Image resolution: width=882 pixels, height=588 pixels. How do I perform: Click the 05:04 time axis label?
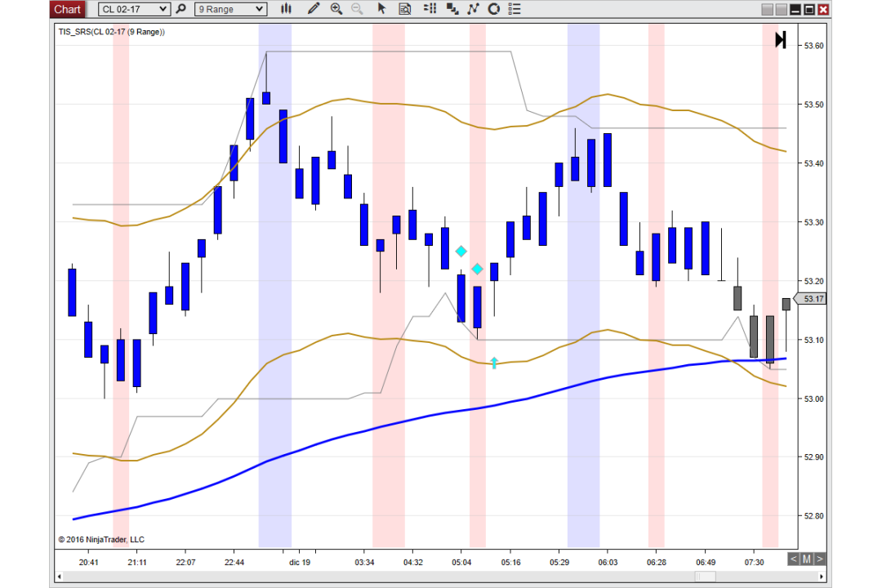point(461,562)
